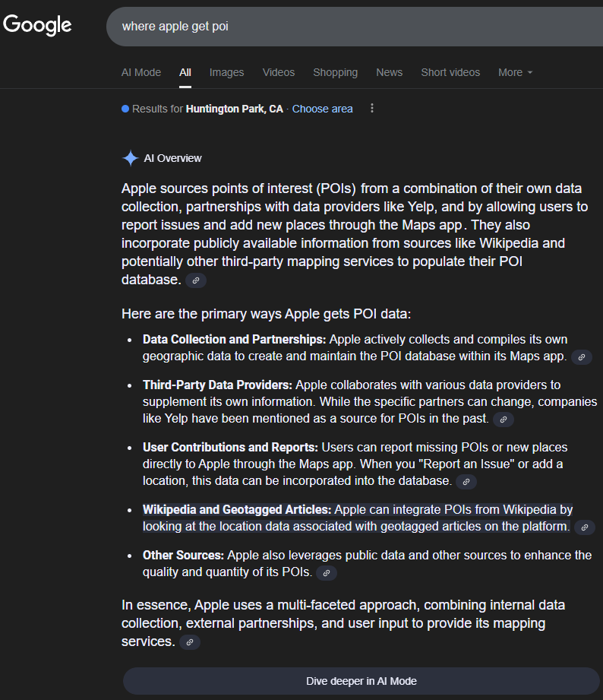Image resolution: width=603 pixels, height=700 pixels.
Task: Click the Choose area link
Action: tap(322, 109)
